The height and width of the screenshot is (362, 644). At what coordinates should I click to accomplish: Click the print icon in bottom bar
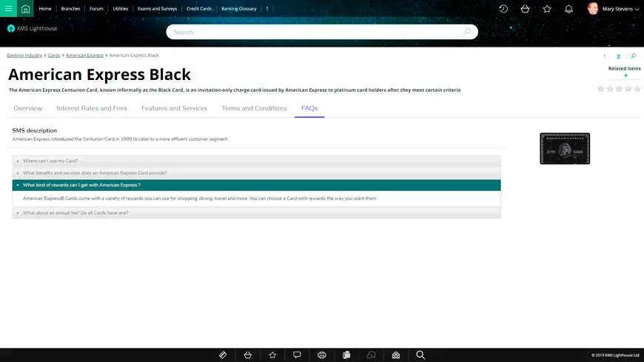coord(321,355)
